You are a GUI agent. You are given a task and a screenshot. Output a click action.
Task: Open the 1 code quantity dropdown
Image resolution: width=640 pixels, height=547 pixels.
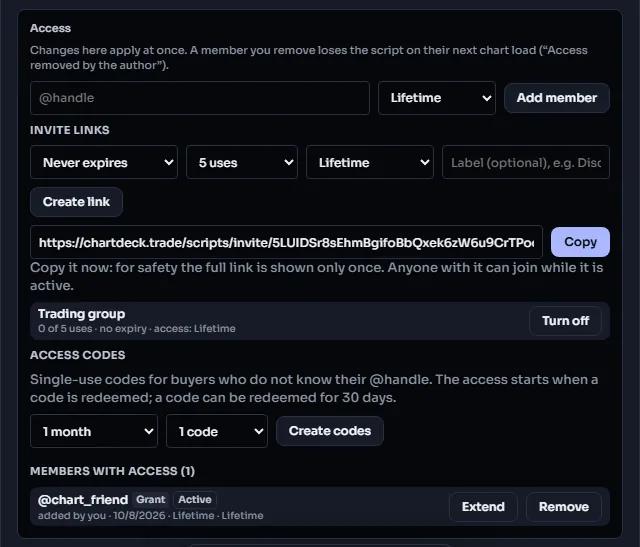point(217,431)
